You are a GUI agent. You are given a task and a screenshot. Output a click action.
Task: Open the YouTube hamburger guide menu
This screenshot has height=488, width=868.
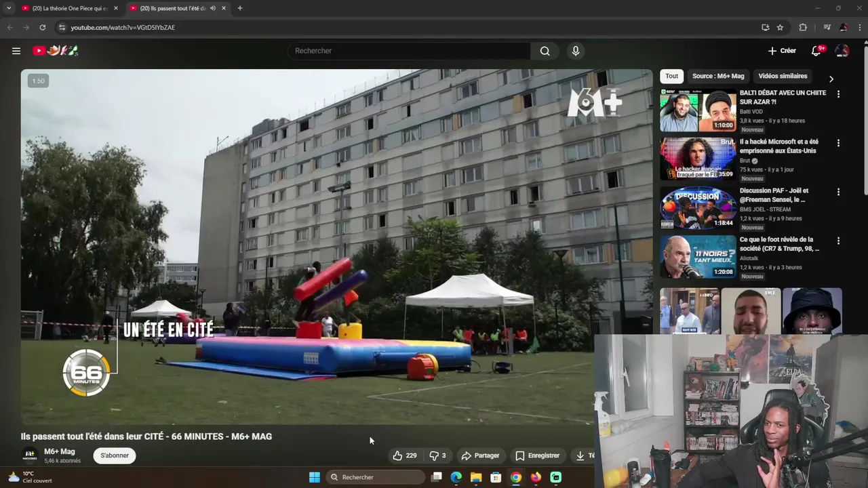coord(16,51)
